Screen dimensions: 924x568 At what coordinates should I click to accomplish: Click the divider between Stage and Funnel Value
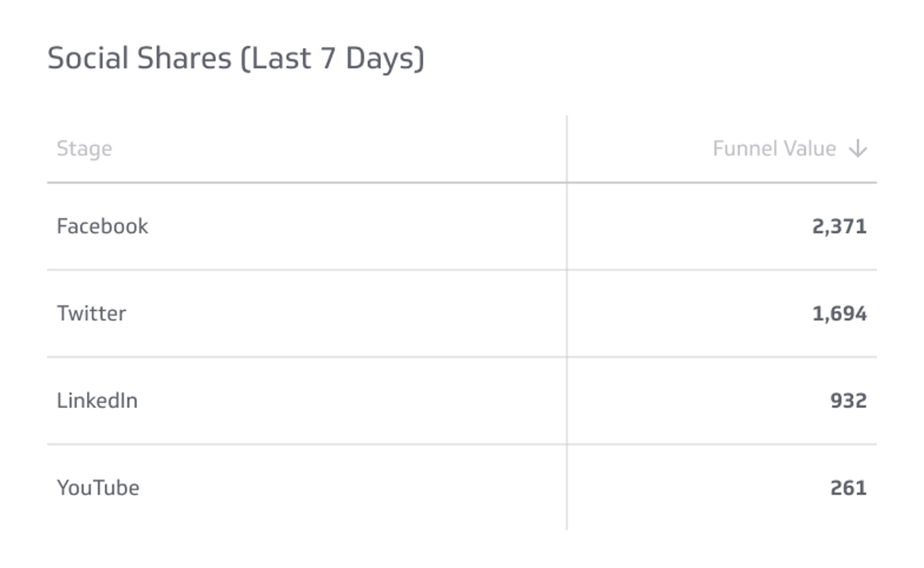pos(566,321)
